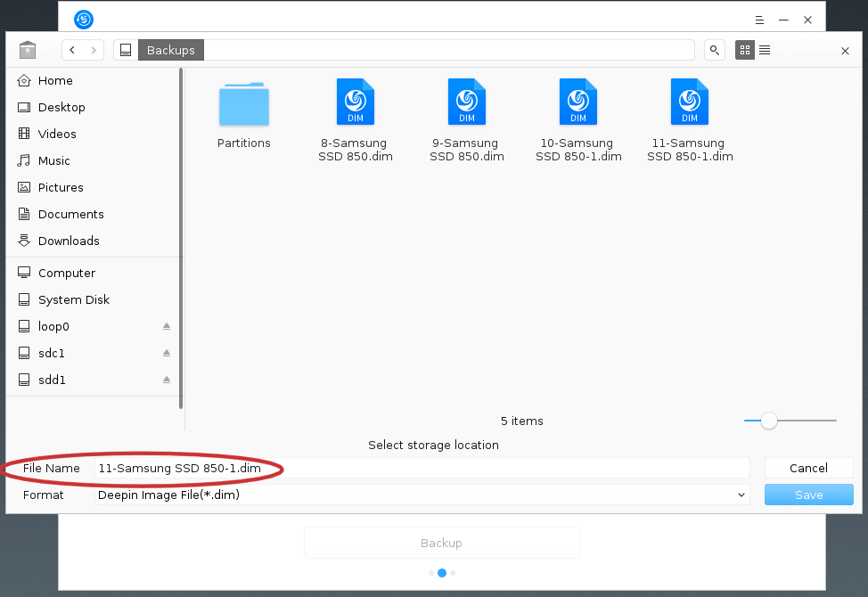Click the Backups breadcrumb segment
868x597 pixels.
(170, 51)
